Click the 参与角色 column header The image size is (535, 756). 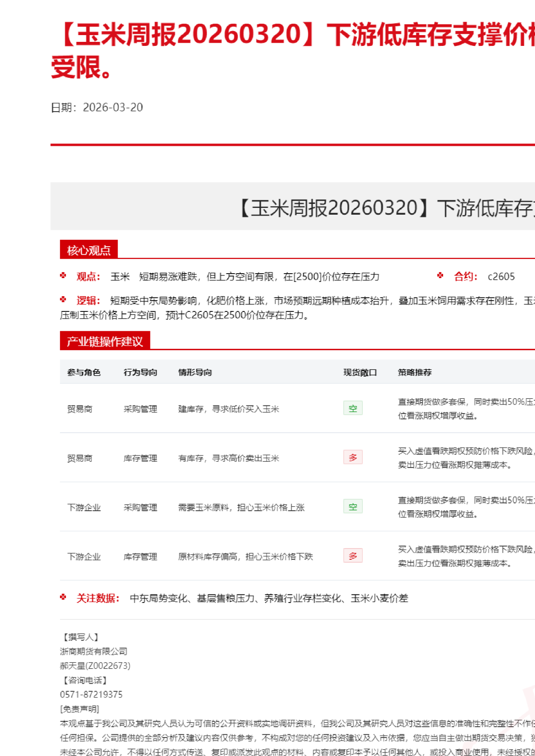pyautogui.click(x=84, y=372)
